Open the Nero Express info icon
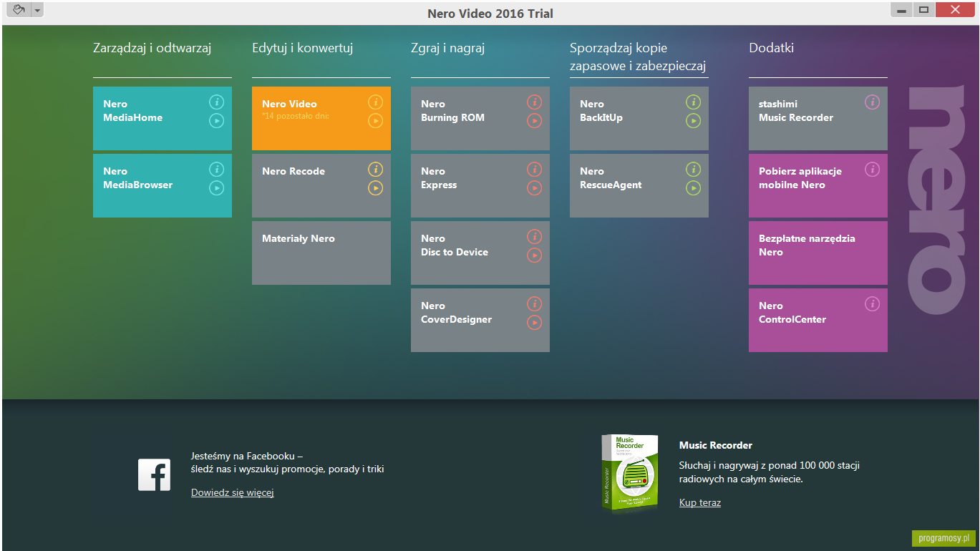The height and width of the screenshot is (551, 980). tap(534, 170)
